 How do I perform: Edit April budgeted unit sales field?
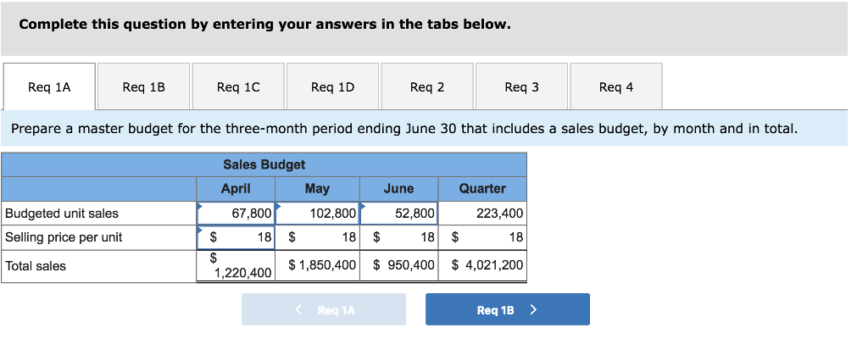point(236,214)
